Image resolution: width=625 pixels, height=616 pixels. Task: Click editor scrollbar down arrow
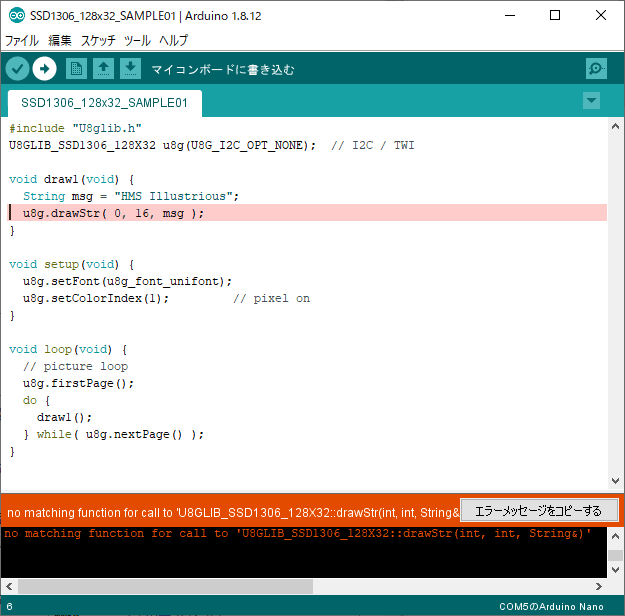point(615,481)
